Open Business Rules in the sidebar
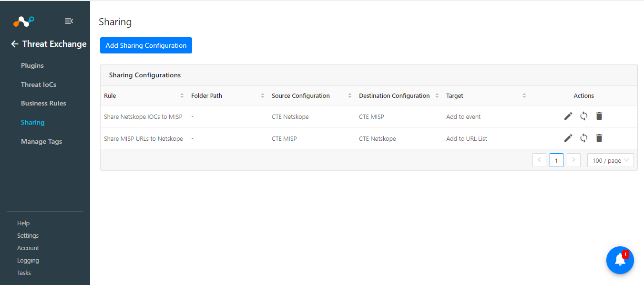 [43, 103]
